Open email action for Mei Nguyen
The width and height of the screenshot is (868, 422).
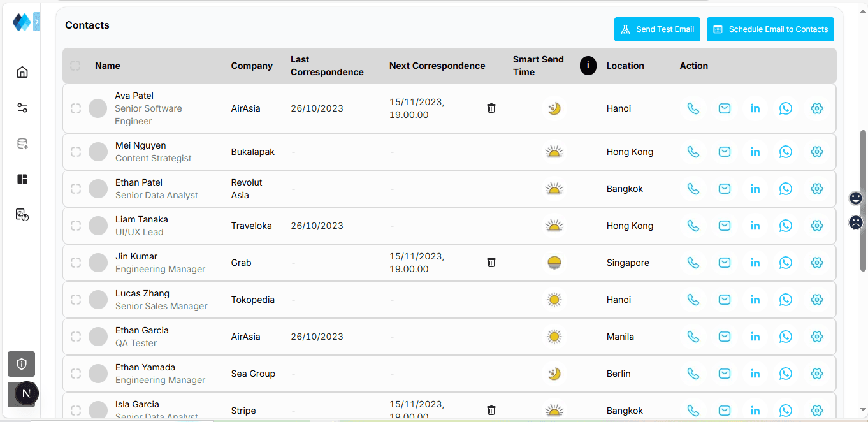(x=724, y=152)
